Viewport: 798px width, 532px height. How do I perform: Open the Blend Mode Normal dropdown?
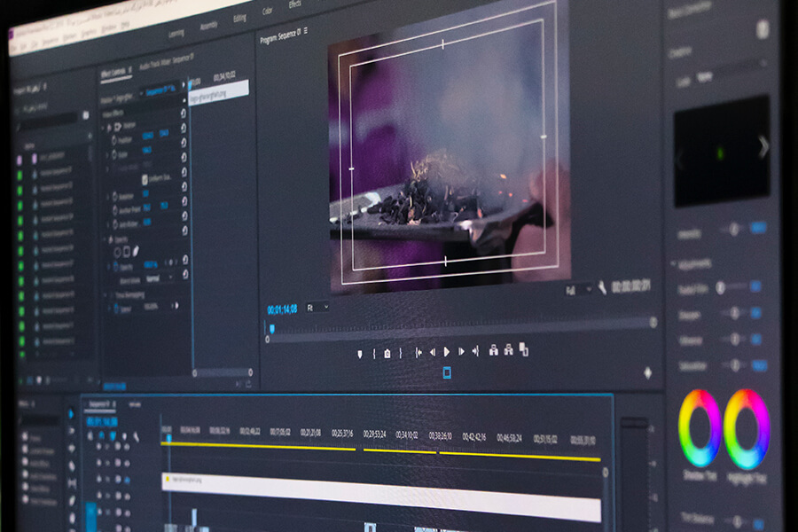click(x=160, y=278)
